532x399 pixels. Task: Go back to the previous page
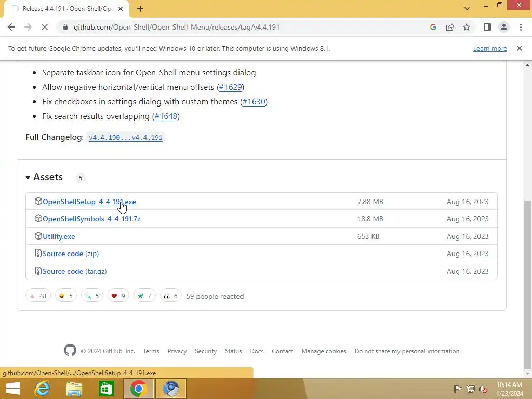coord(11,27)
